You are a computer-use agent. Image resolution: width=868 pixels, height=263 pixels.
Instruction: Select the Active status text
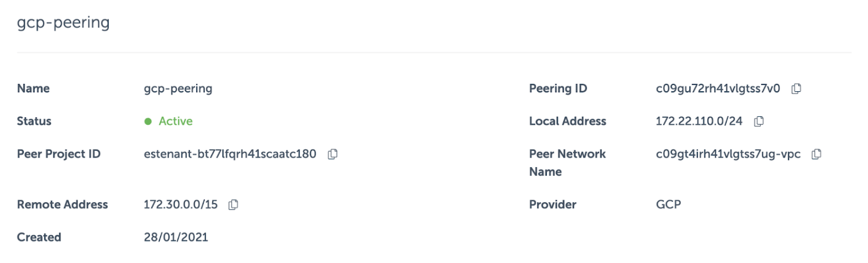click(x=175, y=121)
